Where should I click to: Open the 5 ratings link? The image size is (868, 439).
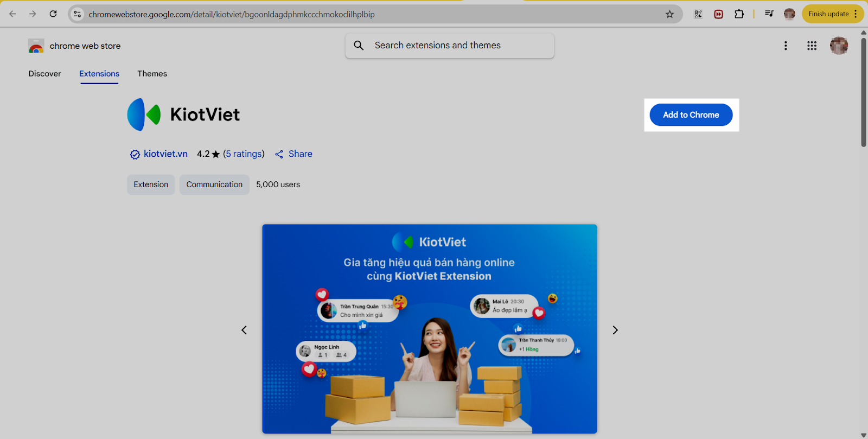point(244,154)
